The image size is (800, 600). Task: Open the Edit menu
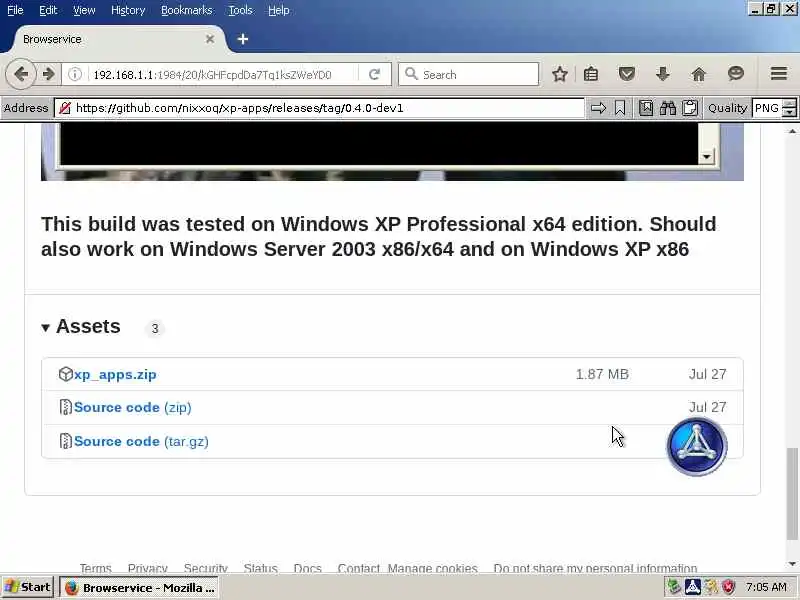[48, 10]
